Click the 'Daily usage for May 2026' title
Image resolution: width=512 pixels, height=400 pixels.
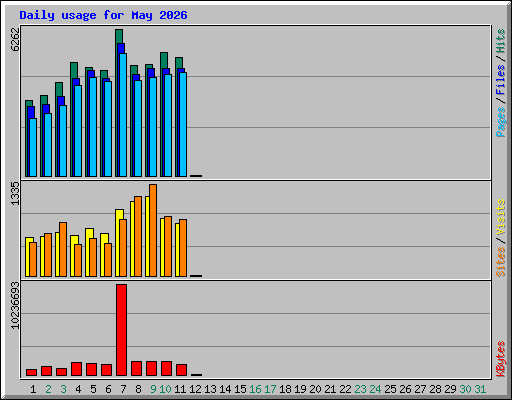pos(103,15)
